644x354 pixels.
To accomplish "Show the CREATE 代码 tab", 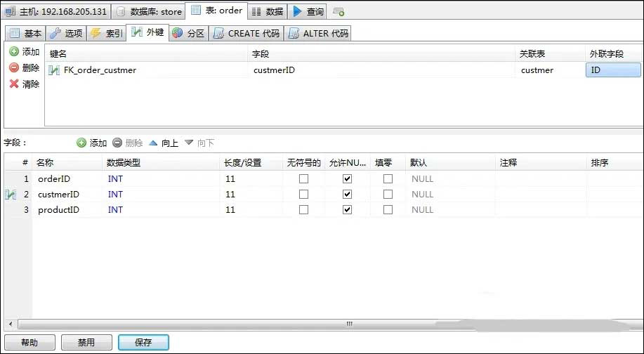I will click(247, 33).
